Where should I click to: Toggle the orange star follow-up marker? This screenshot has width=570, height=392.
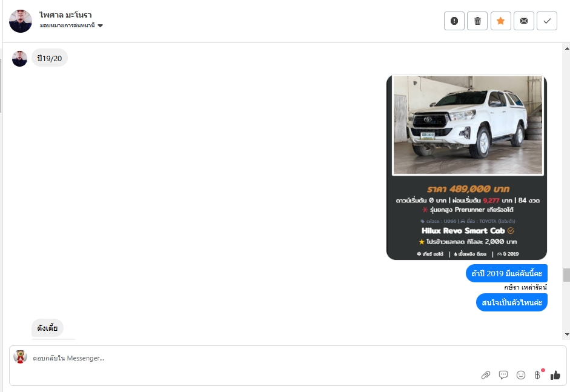[500, 21]
